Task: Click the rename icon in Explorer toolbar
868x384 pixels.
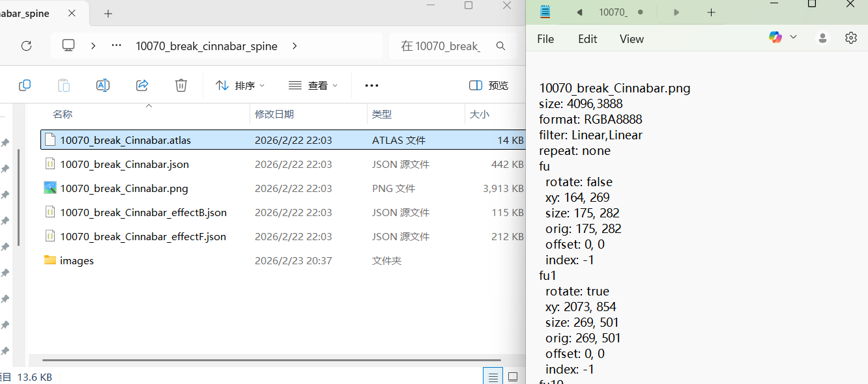Action: tap(102, 85)
